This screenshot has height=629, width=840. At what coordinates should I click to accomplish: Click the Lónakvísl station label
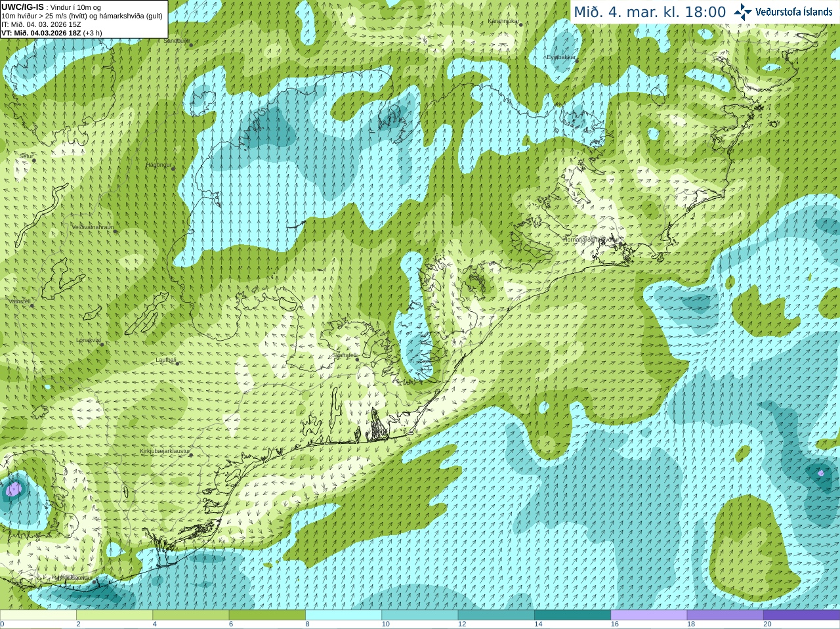point(89,340)
